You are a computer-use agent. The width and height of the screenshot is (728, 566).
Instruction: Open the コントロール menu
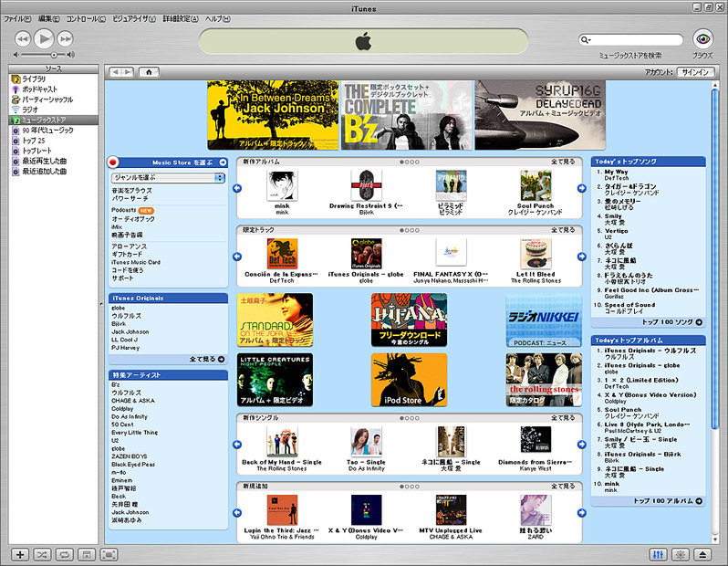click(x=86, y=19)
